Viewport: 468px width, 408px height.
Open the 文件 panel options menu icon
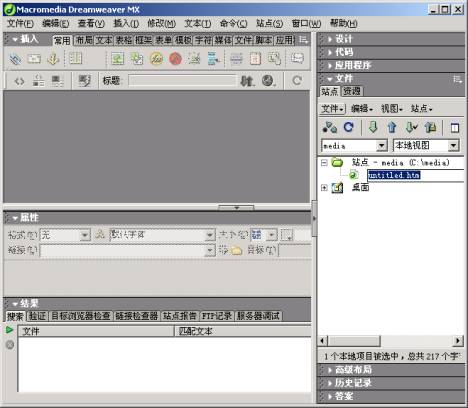pos(457,79)
